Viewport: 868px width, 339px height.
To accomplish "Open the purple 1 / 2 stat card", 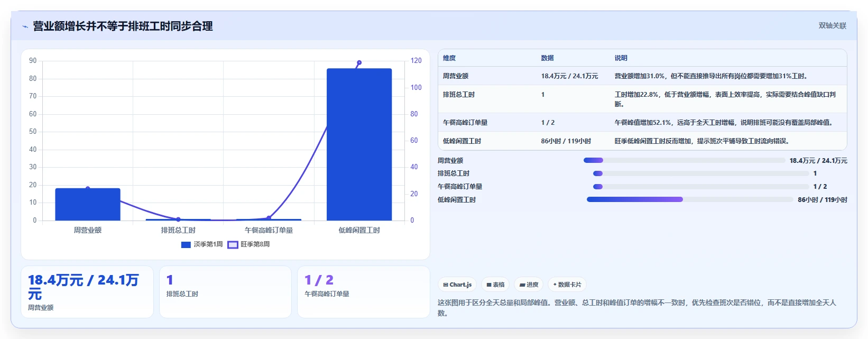I will (364, 292).
